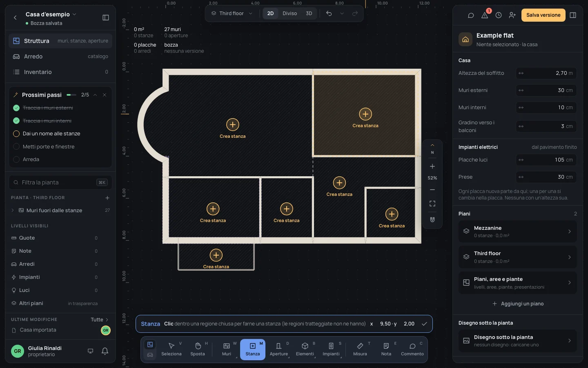Open the Third floor dropdown
Image resolution: width=588 pixels, height=368 pixels.
click(232, 13)
